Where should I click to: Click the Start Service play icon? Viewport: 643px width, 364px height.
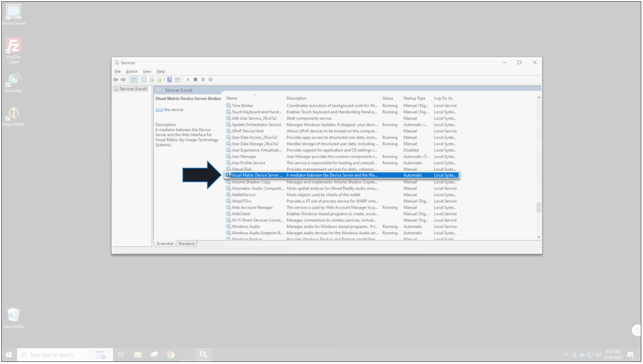(x=188, y=80)
